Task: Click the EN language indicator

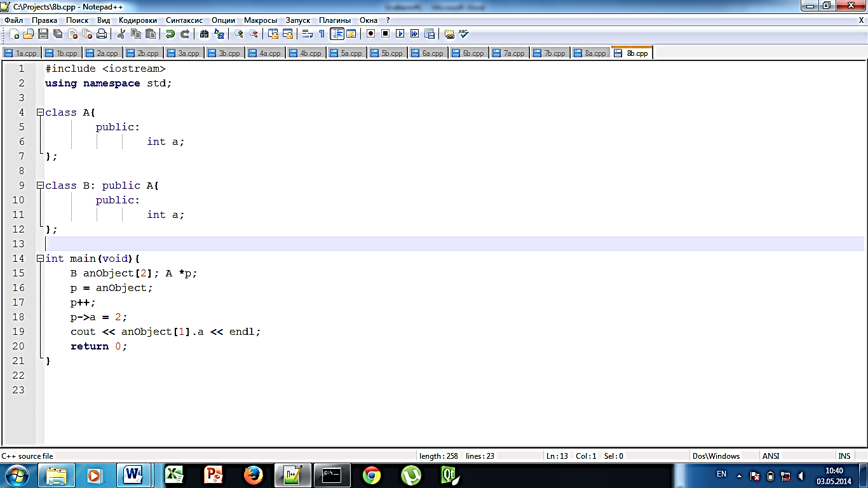Action: pos(721,474)
